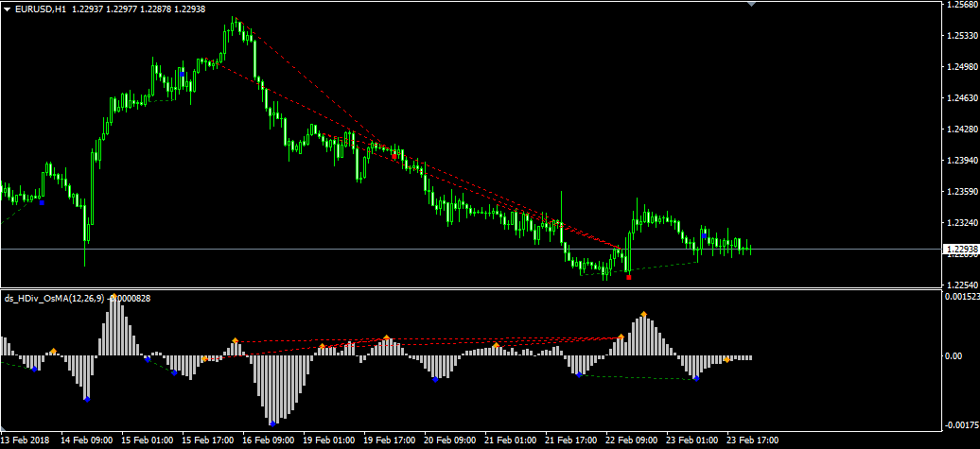Select the blue square marker near the 23 Feb candles
980x449 pixels.
704,233
